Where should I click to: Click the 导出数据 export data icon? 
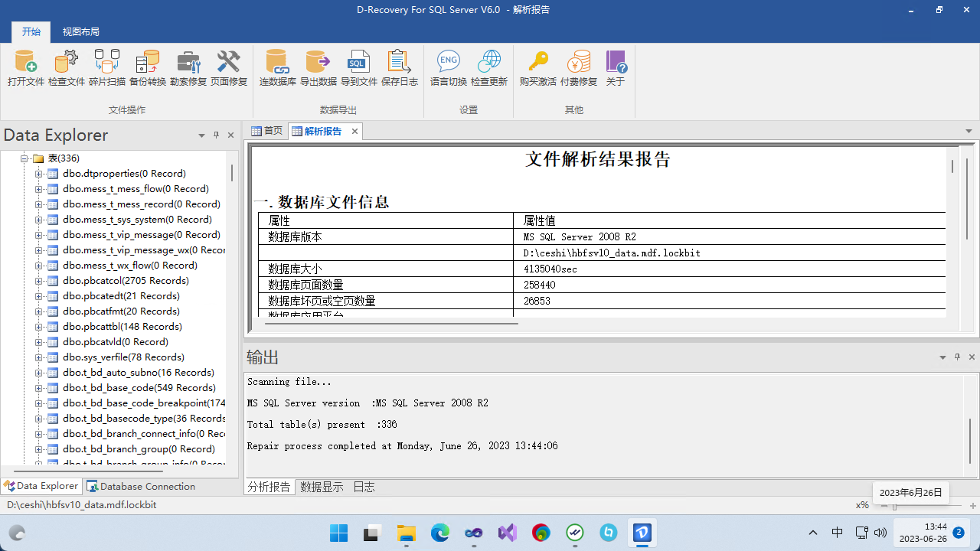(318, 68)
